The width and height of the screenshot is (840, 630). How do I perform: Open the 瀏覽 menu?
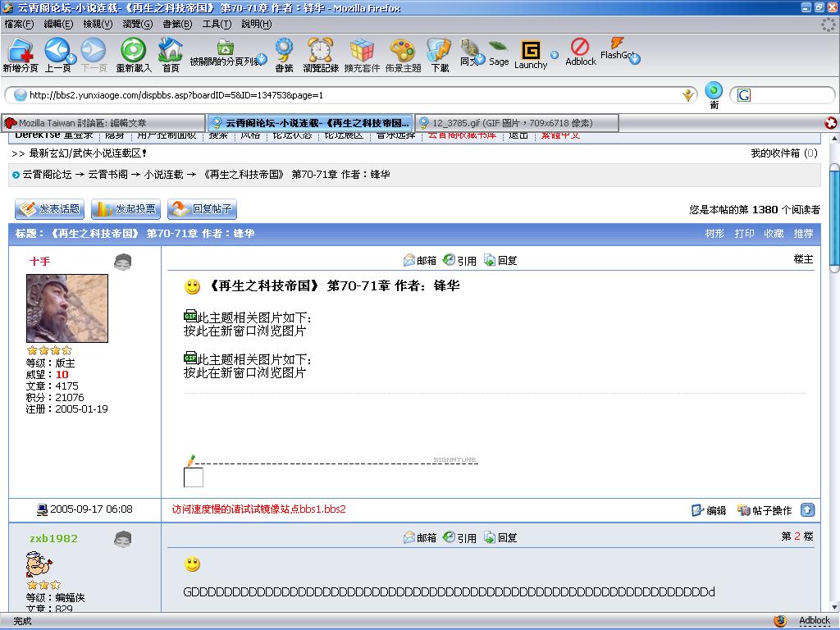coord(138,24)
